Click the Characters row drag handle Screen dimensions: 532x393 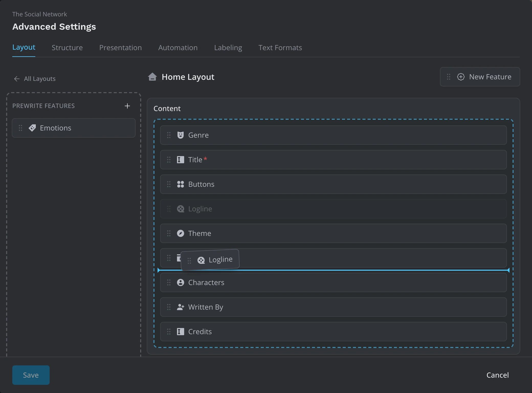point(169,282)
